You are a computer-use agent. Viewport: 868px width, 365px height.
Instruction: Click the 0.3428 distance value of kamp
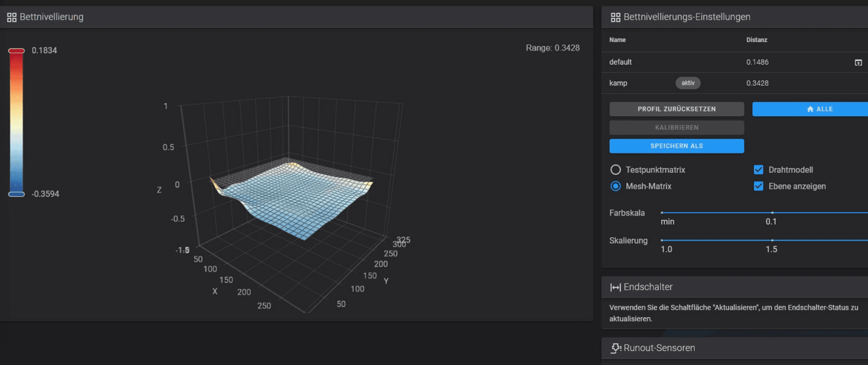point(757,83)
